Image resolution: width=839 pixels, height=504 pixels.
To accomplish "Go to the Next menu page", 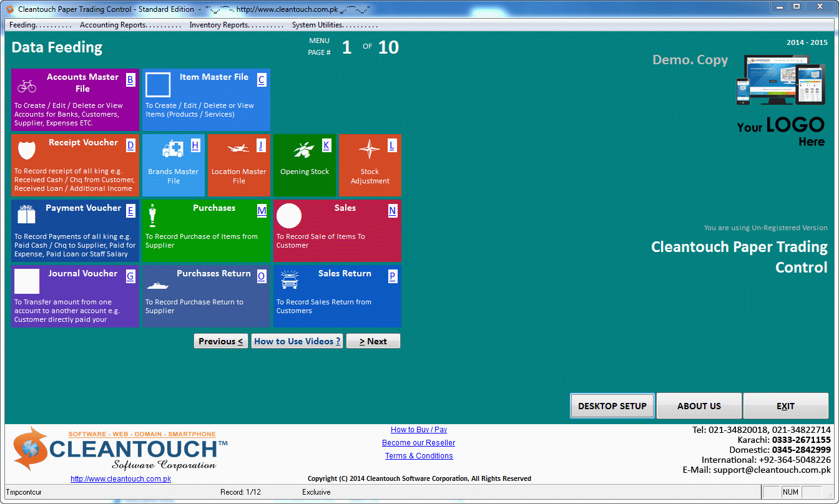I will point(373,341).
